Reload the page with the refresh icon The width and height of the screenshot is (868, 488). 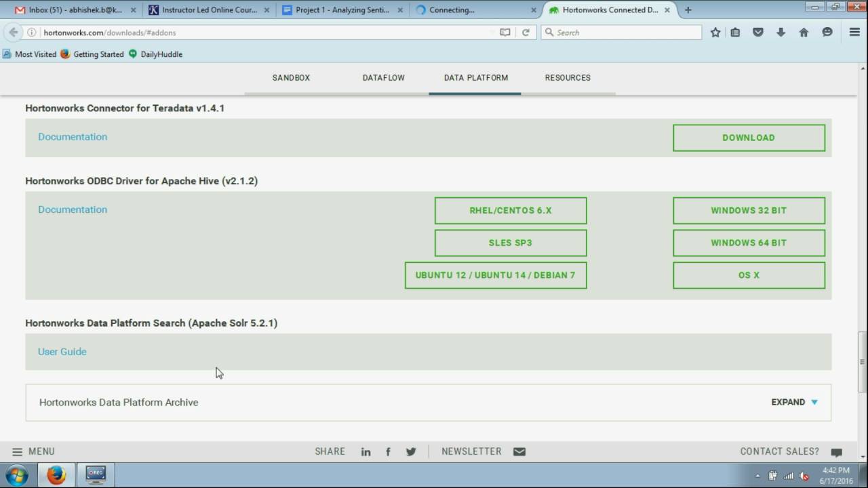(525, 33)
